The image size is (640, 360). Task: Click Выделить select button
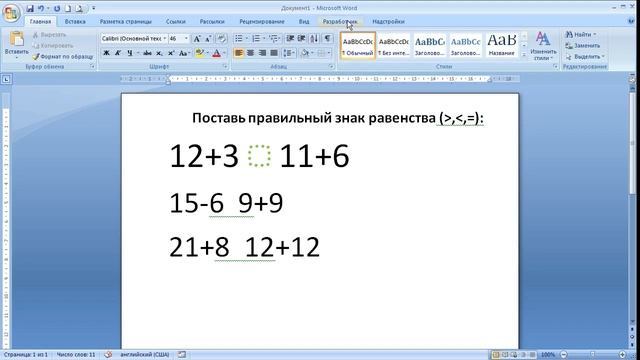585,57
